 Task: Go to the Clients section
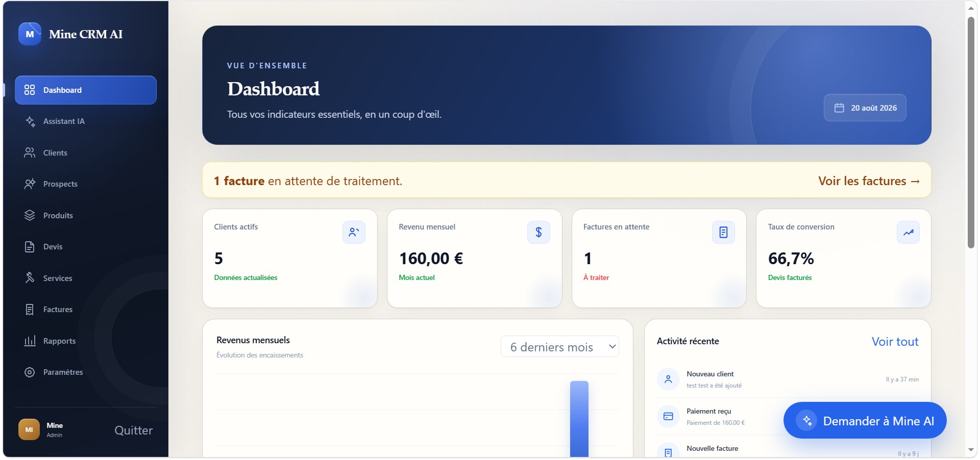pyautogui.click(x=86, y=153)
